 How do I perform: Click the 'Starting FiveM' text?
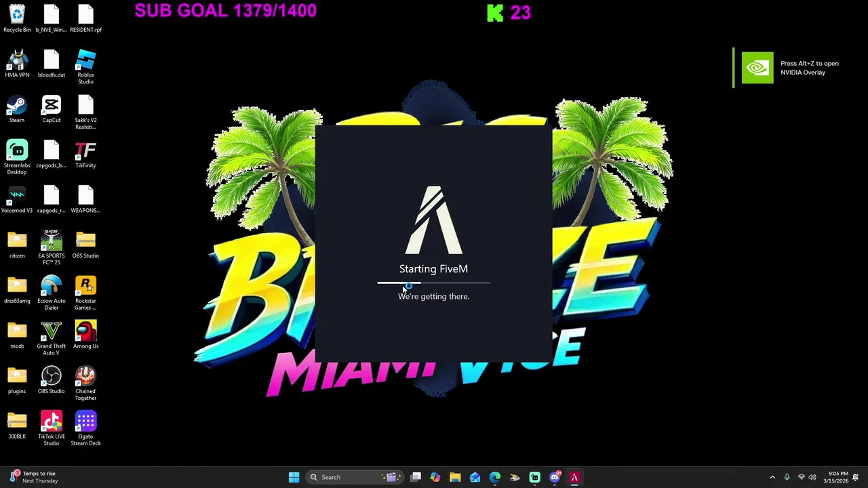433,269
